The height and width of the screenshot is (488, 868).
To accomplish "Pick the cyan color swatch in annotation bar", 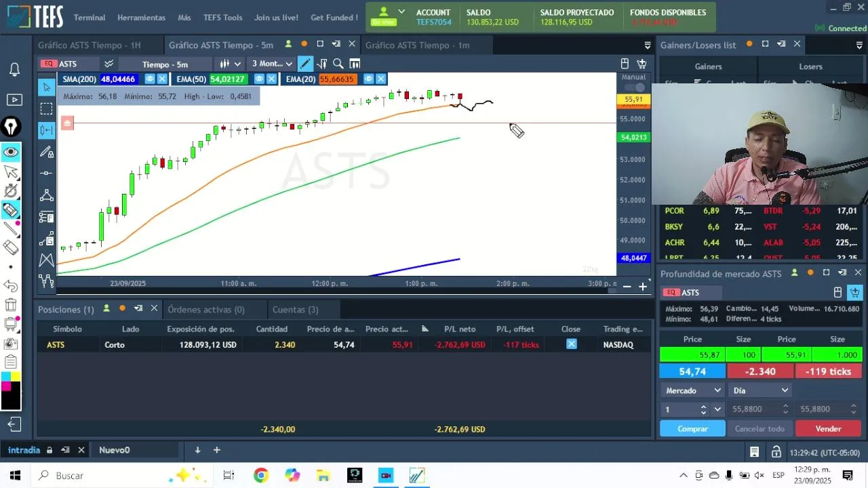I will pos(6,376).
